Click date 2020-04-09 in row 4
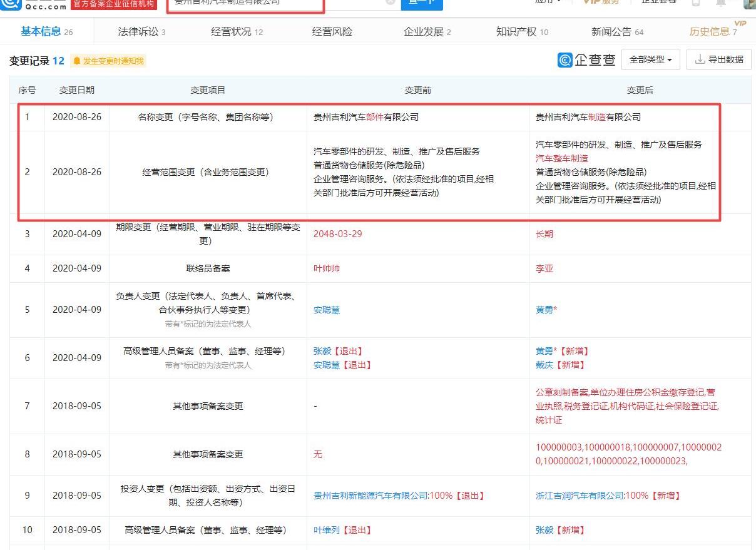This screenshot has height=550, width=756. (77, 268)
